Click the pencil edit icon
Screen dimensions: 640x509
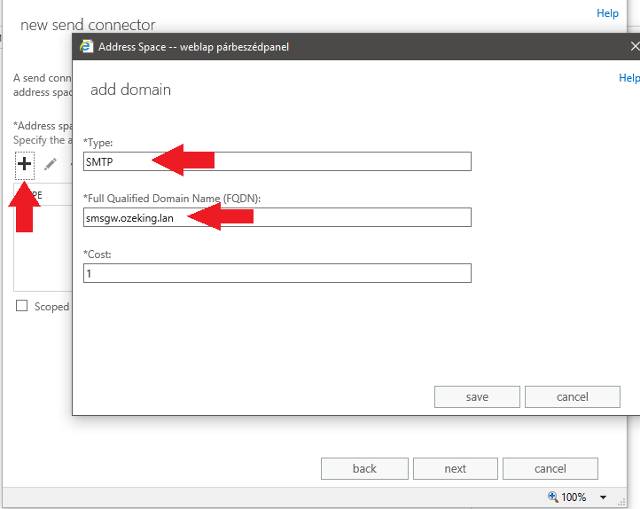pos(50,164)
